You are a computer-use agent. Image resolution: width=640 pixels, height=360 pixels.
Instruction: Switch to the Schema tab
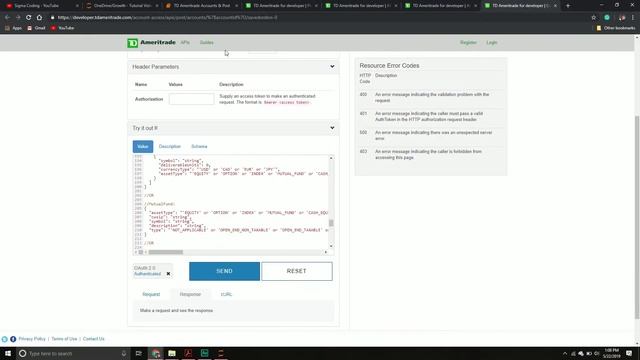click(199, 147)
